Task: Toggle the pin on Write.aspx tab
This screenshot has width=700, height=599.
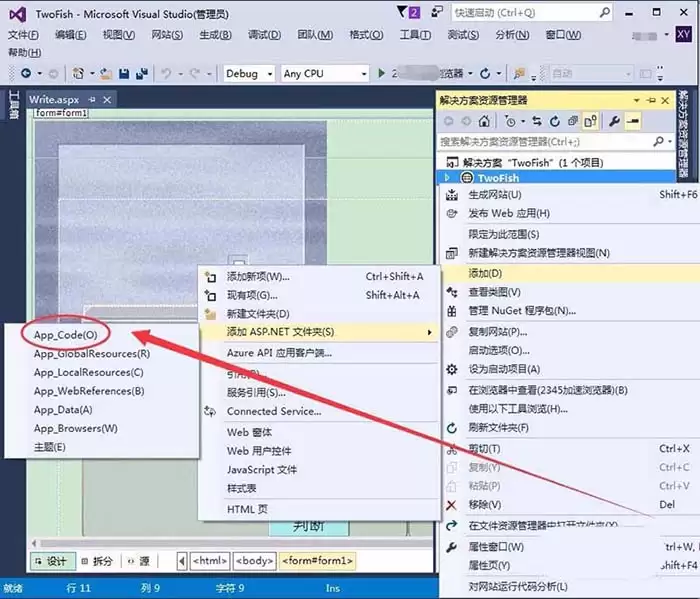Action: click(91, 100)
